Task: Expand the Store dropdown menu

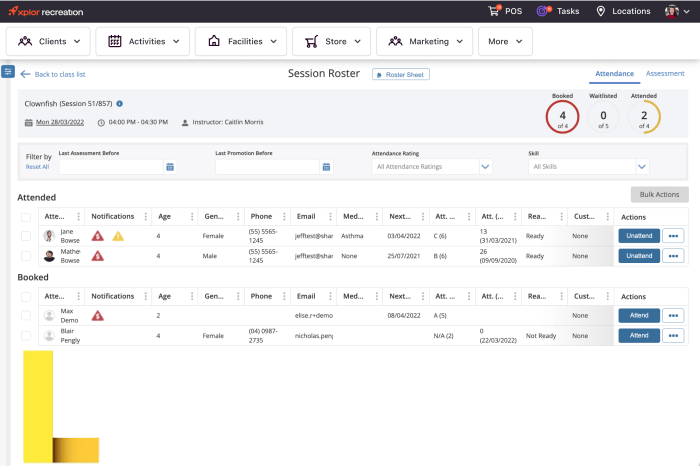Action: (x=331, y=42)
